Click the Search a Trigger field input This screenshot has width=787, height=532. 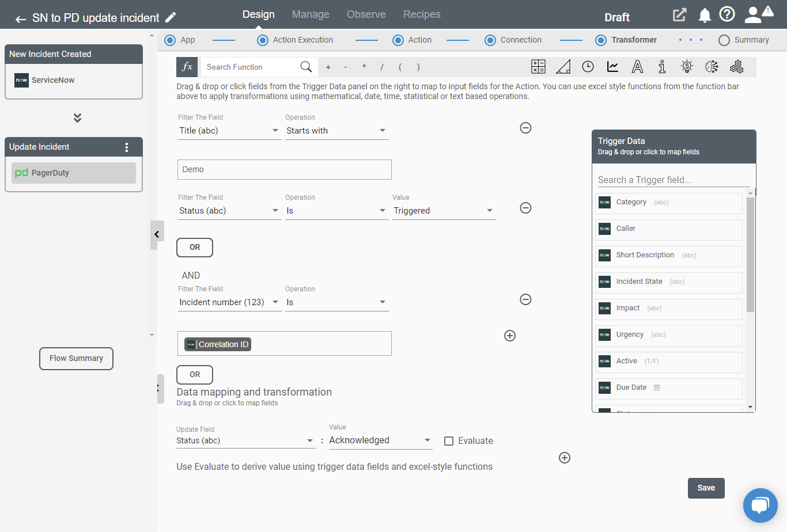click(674, 180)
